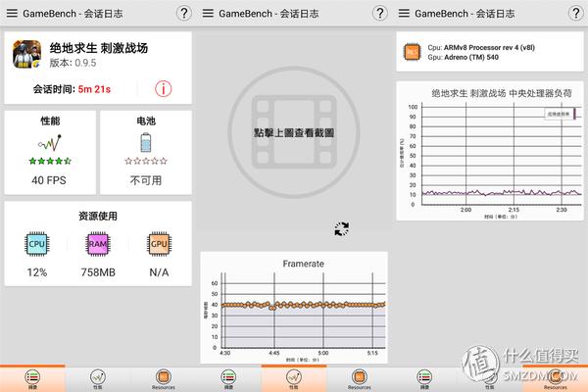Click inside the Framerate line chart
Image resolution: width=588 pixels, height=392 pixels.
(304, 311)
